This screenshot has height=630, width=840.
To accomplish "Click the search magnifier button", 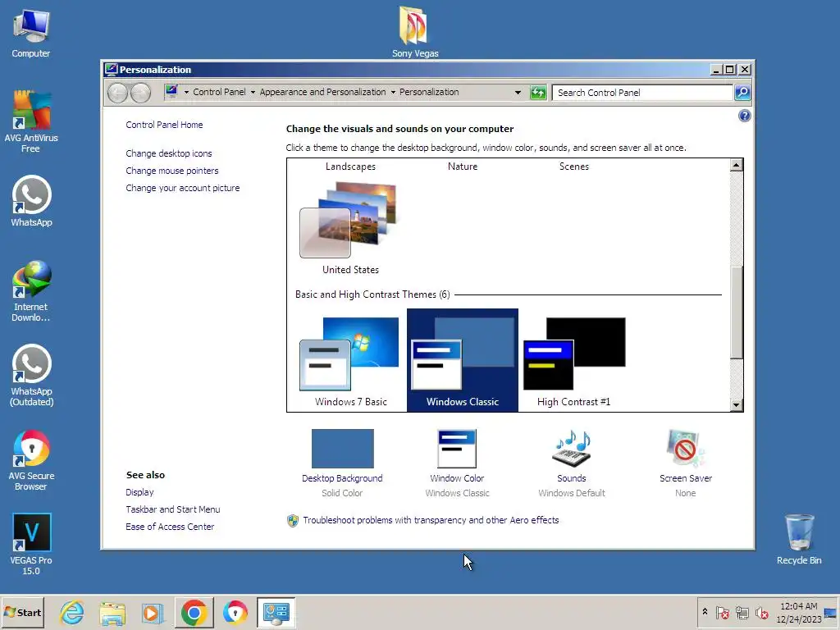I will 742,93.
